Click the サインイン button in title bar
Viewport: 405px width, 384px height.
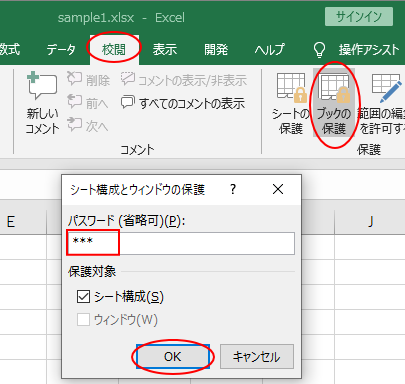(x=359, y=16)
